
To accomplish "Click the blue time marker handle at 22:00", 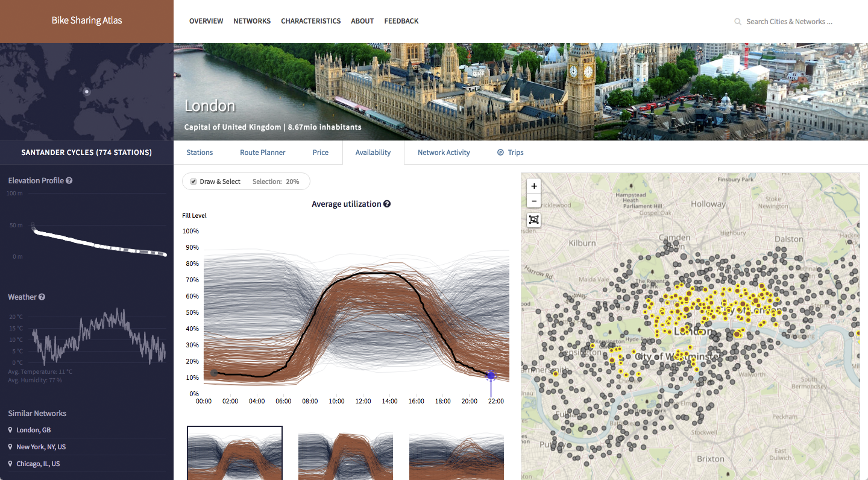I will [491, 376].
